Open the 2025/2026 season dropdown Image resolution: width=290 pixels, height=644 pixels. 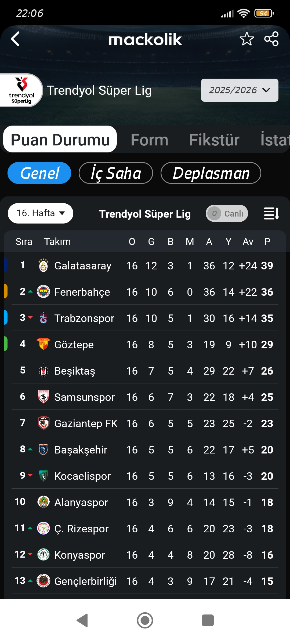coord(240,90)
